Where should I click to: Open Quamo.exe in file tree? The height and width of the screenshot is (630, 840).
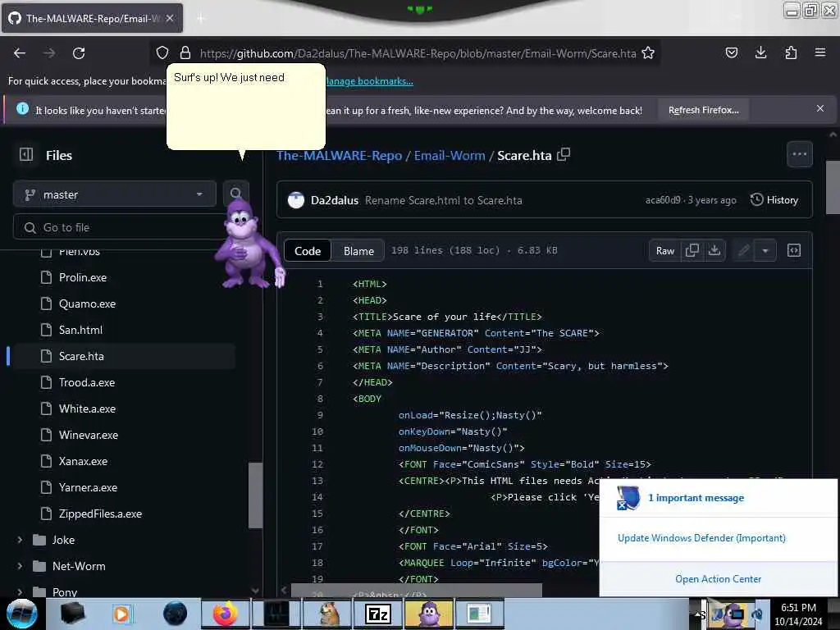click(87, 304)
